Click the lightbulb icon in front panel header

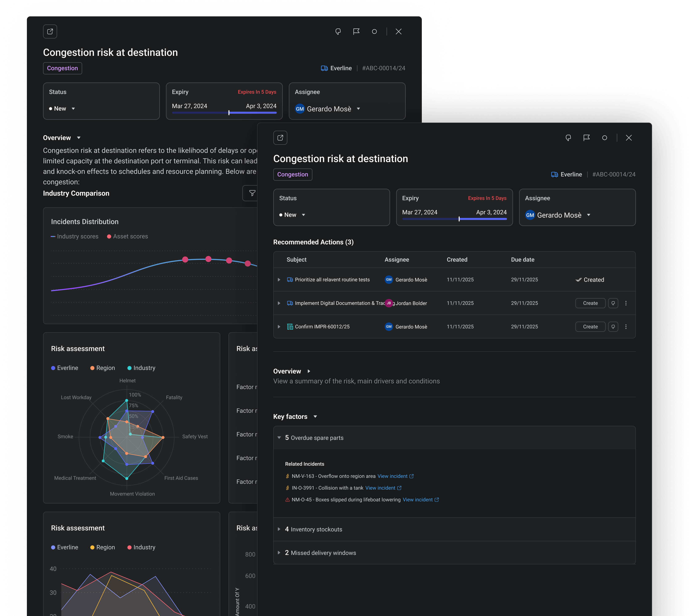(x=568, y=138)
